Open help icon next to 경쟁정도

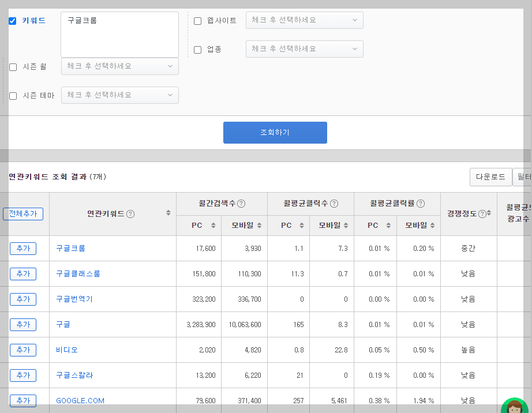click(x=482, y=214)
